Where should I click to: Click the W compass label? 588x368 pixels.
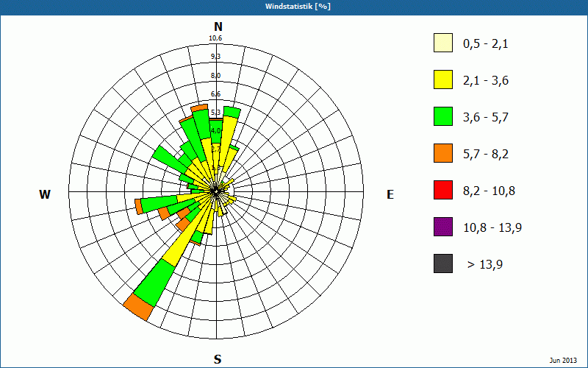pos(45,194)
